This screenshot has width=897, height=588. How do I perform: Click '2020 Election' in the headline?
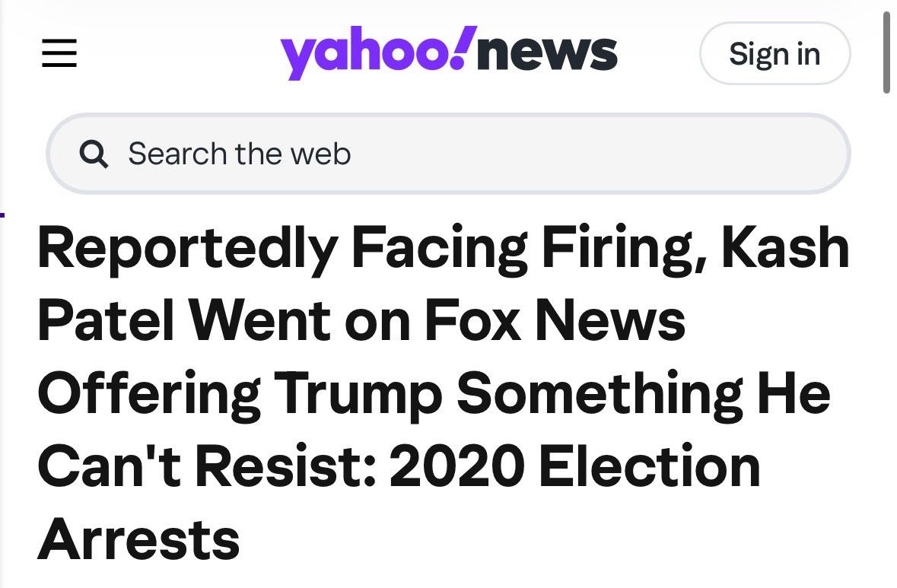tap(575, 467)
